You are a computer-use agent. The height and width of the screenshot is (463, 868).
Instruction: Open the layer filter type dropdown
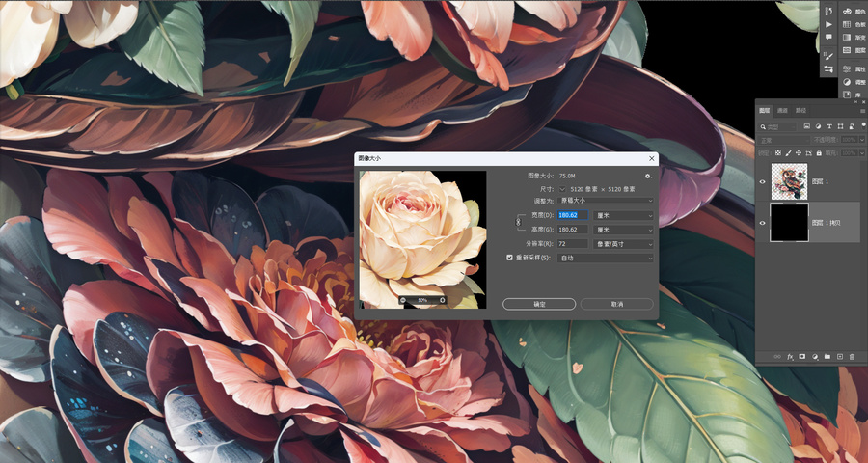pyautogui.click(x=777, y=126)
